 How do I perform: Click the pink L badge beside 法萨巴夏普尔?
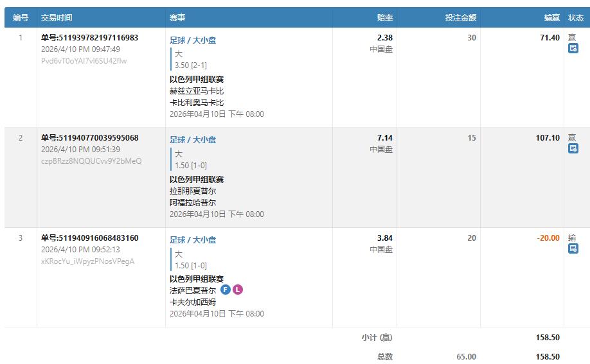pos(238,290)
